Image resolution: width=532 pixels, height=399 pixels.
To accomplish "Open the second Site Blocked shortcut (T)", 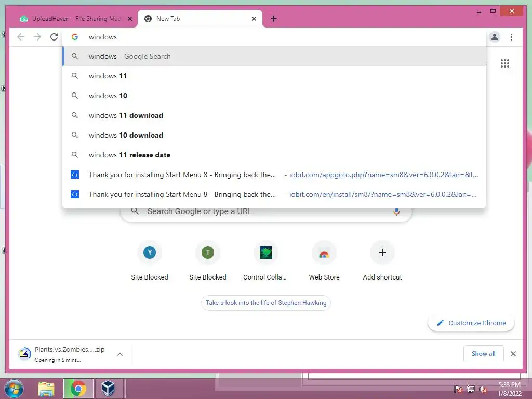I will pyautogui.click(x=208, y=260).
